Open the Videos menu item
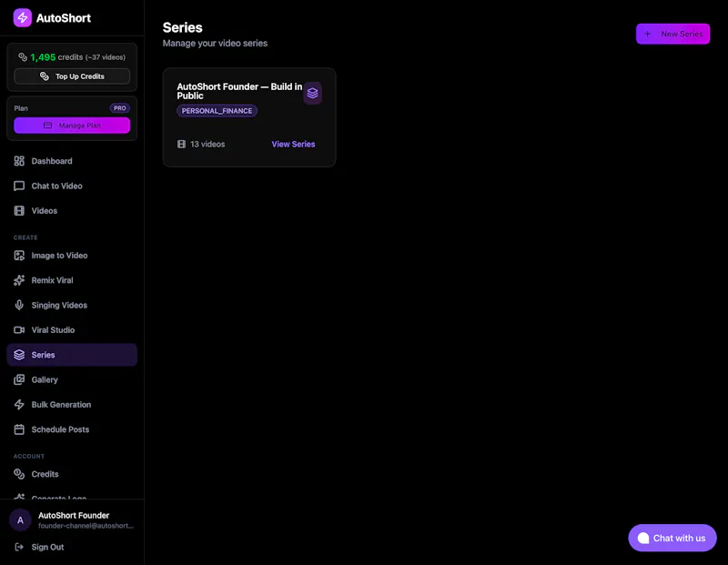 tap(72, 211)
